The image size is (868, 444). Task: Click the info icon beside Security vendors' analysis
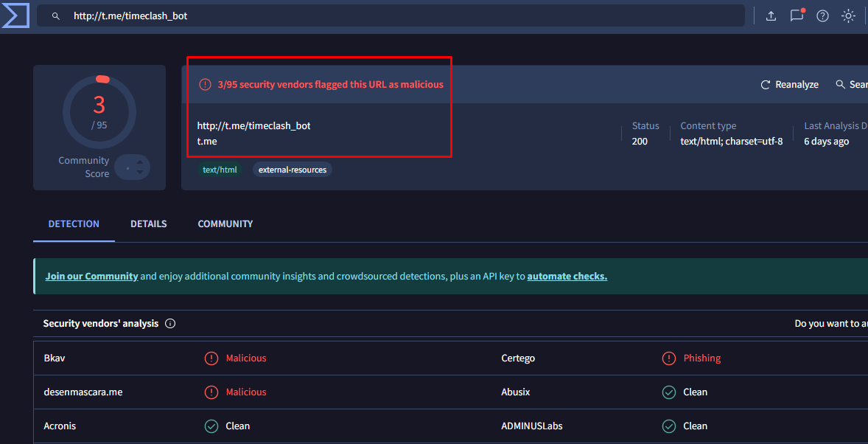tap(170, 324)
